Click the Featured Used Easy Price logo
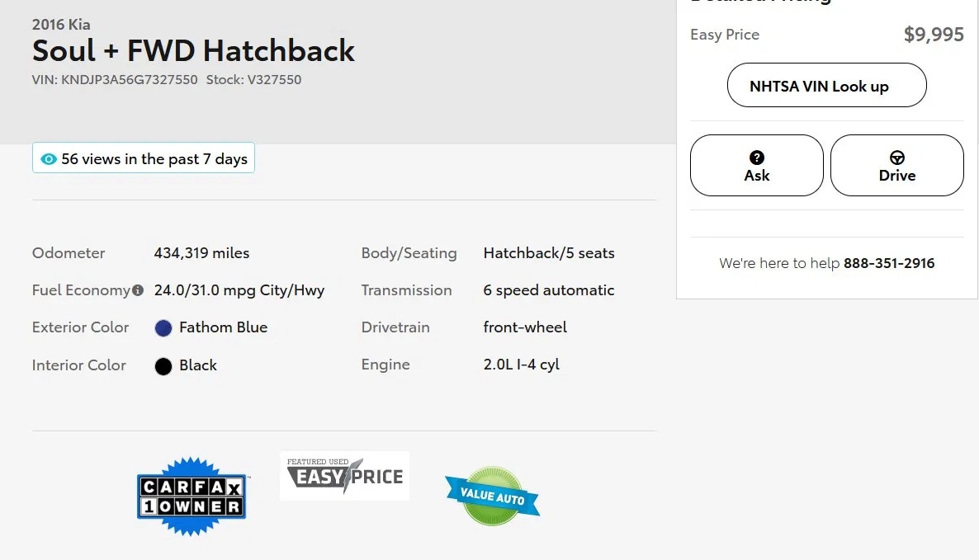This screenshot has width=979, height=560. tap(344, 476)
